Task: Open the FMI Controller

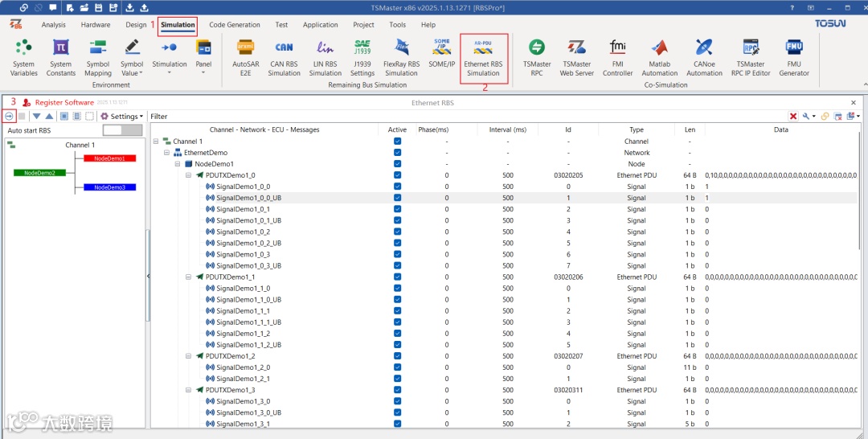Action: pyautogui.click(x=617, y=58)
